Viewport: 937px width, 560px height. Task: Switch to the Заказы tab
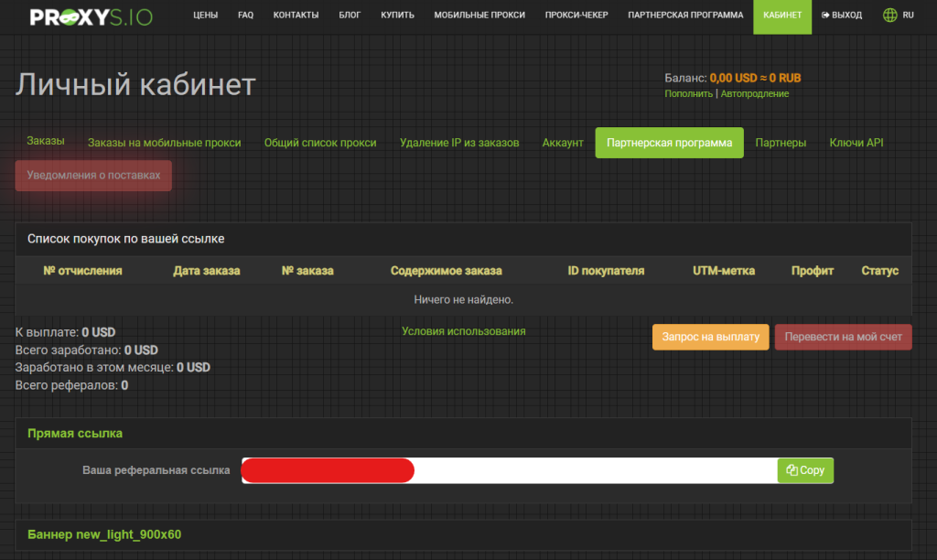pyautogui.click(x=46, y=142)
